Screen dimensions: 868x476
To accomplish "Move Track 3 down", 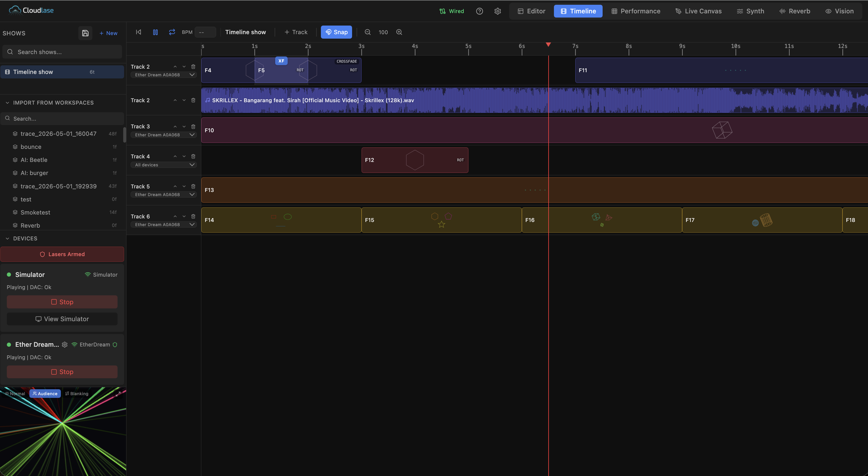I will [x=184, y=127].
